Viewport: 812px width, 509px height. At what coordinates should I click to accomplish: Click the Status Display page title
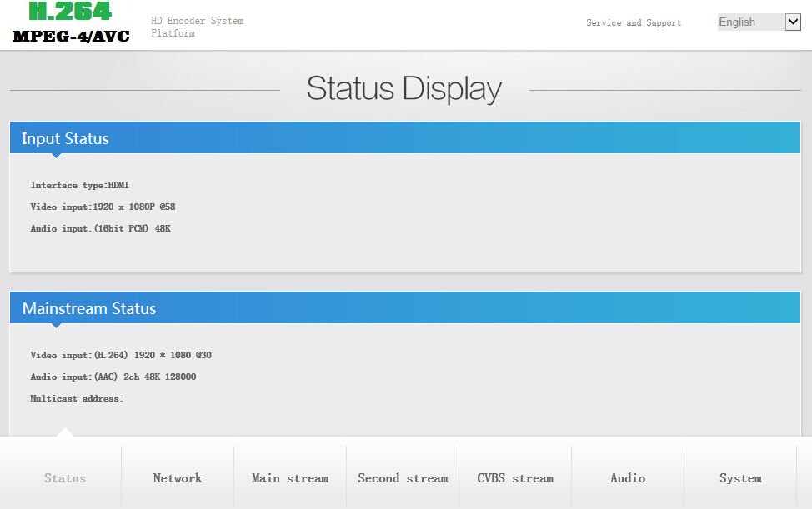tap(404, 89)
